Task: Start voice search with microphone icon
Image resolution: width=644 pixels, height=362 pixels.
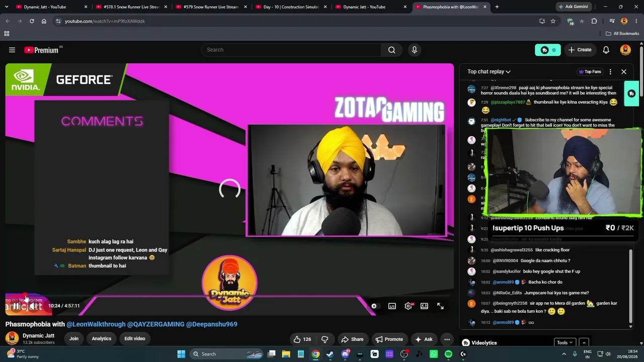Action: 415,50
